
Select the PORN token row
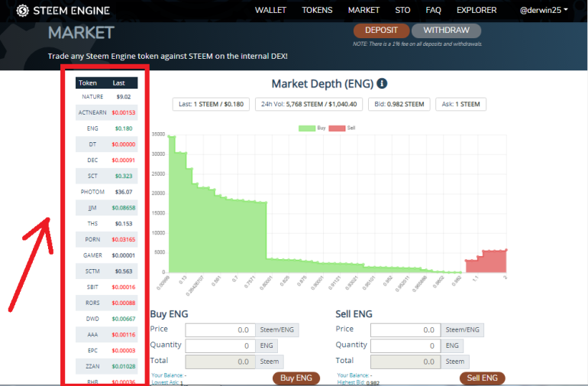point(106,239)
